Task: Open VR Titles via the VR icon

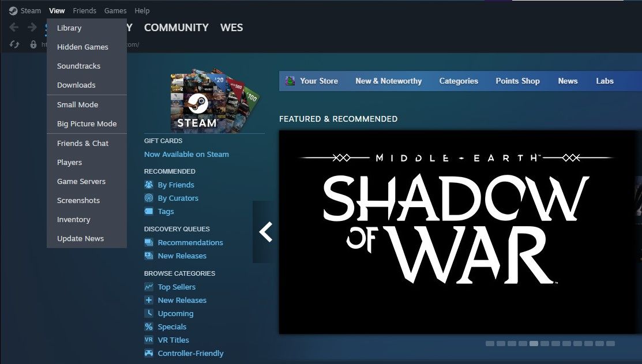Action: [149, 340]
